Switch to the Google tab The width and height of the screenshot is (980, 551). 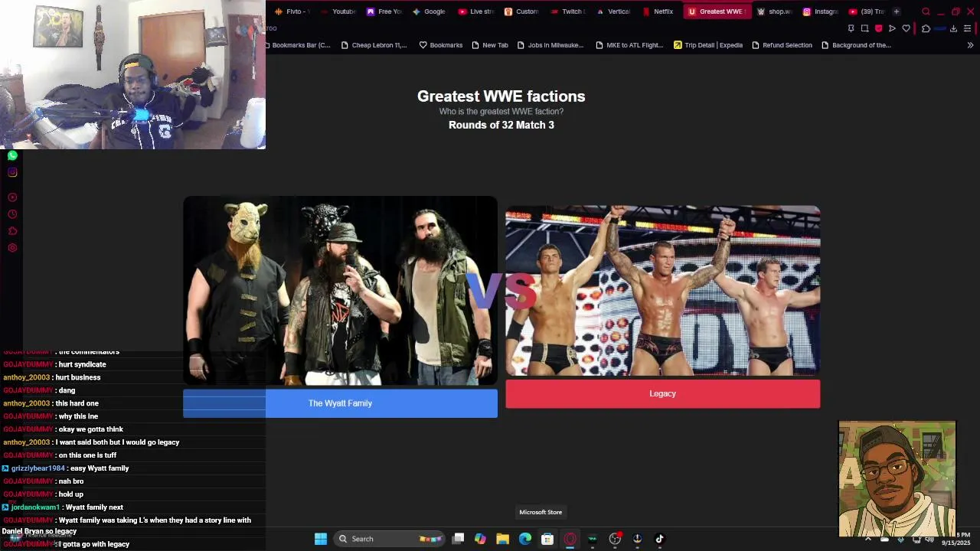429,11
